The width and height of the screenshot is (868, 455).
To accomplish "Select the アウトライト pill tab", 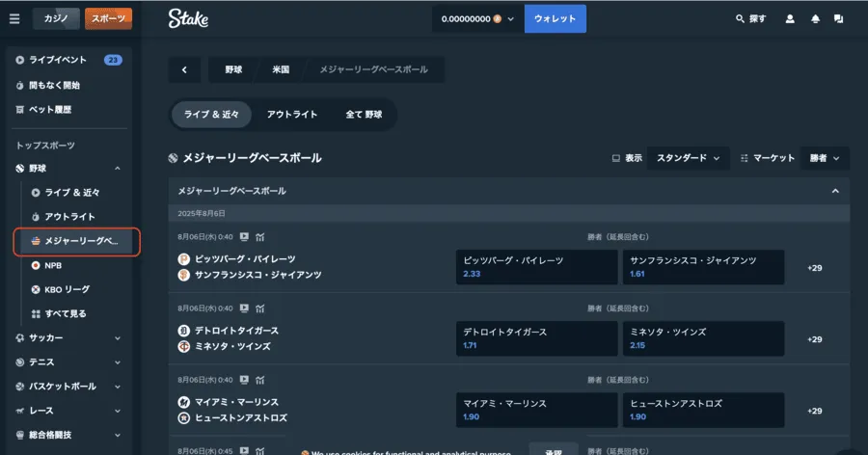I will coord(292,115).
